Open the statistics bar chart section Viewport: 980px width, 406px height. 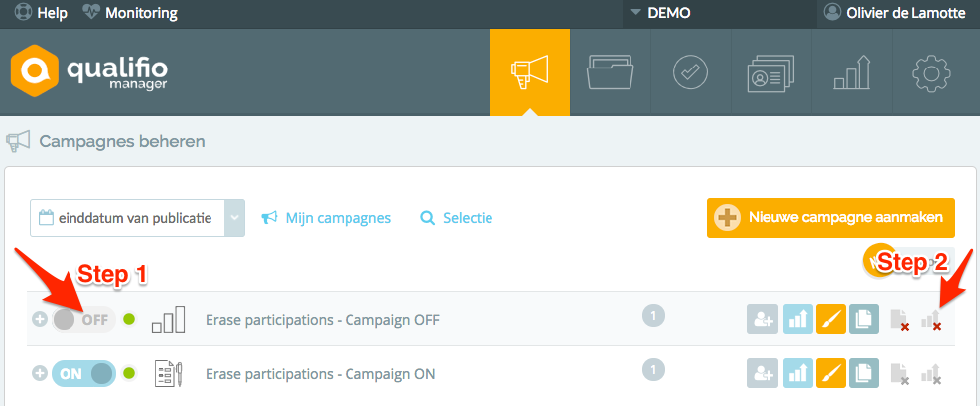click(851, 72)
